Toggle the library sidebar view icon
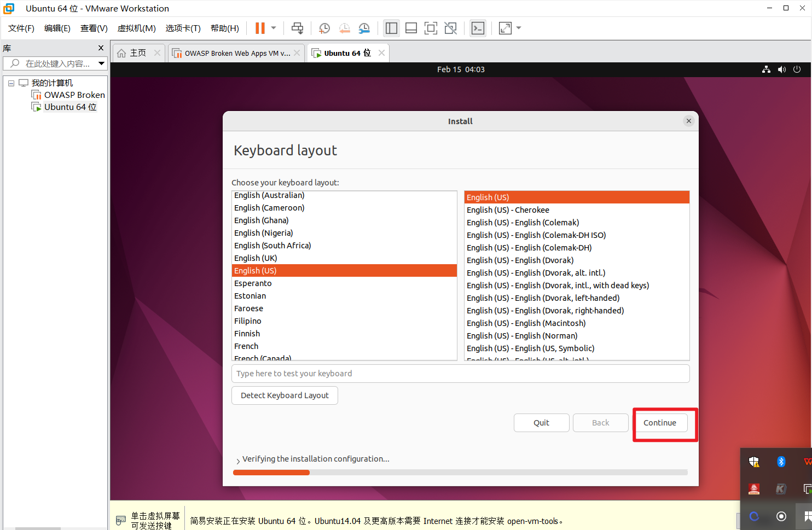The height and width of the screenshot is (530, 812). click(x=391, y=28)
